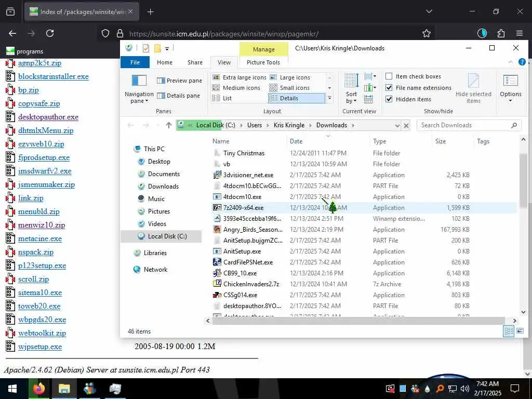Click the Options icon in ribbon
Screen dimensions: 532x399
[x=510, y=81]
